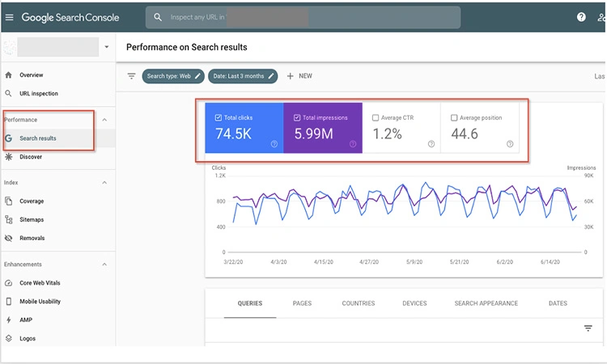Image resolution: width=607 pixels, height=364 pixels.
Task: Add a NEW filter
Action: pos(299,76)
